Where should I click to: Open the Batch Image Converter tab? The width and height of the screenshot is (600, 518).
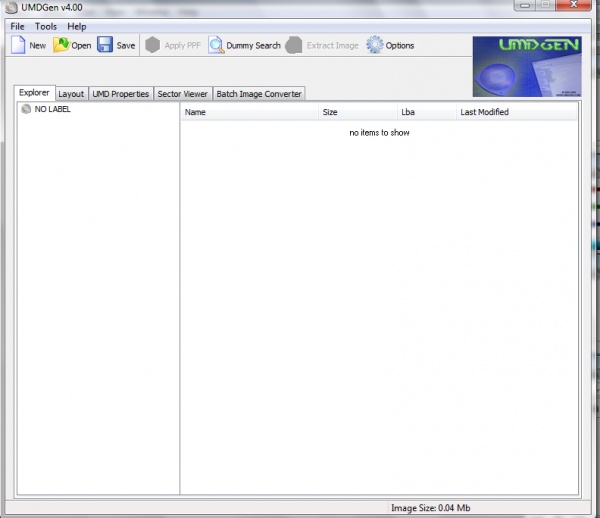point(259,94)
